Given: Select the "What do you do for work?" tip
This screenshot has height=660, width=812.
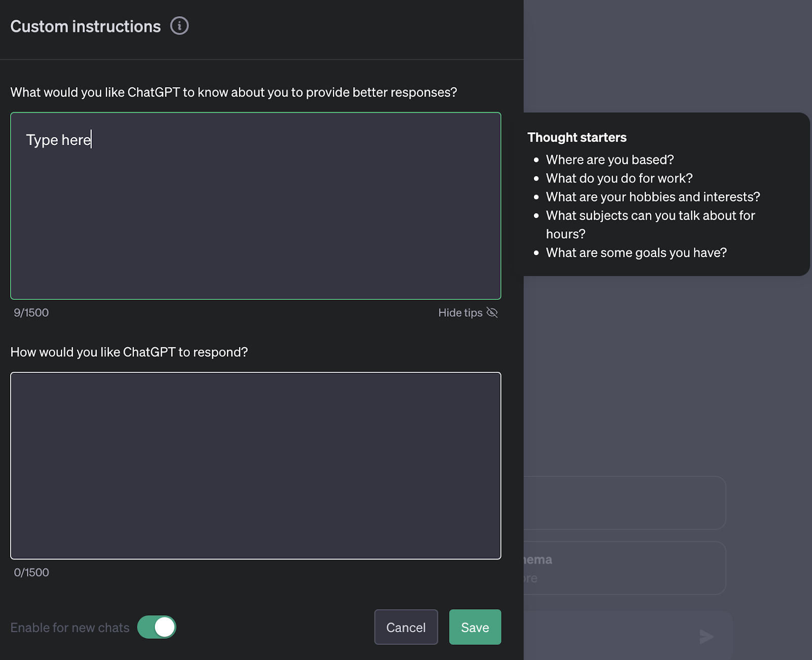Looking at the screenshot, I should point(619,179).
